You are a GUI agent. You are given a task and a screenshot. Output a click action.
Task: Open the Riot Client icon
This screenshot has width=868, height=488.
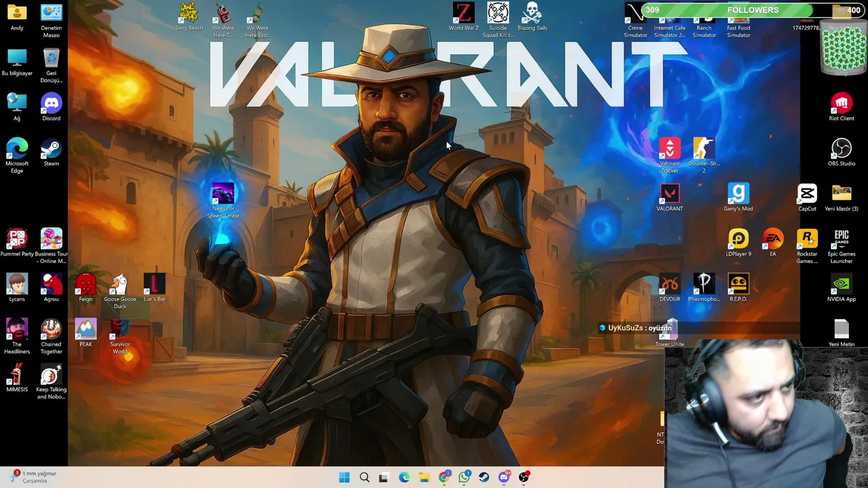tap(842, 108)
